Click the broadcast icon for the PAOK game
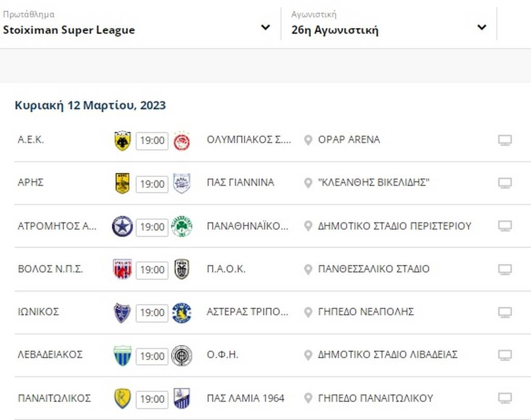The width and height of the screenshot is (531, 420). 505,269
